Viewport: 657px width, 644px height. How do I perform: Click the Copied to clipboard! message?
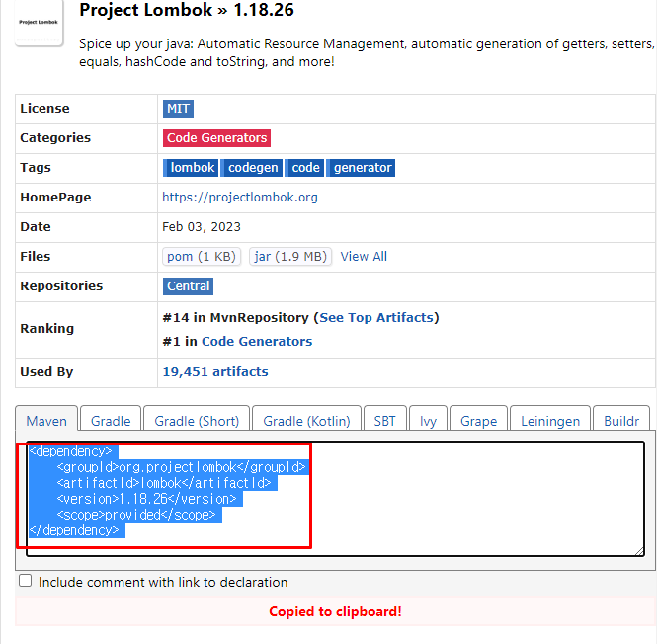335,611
